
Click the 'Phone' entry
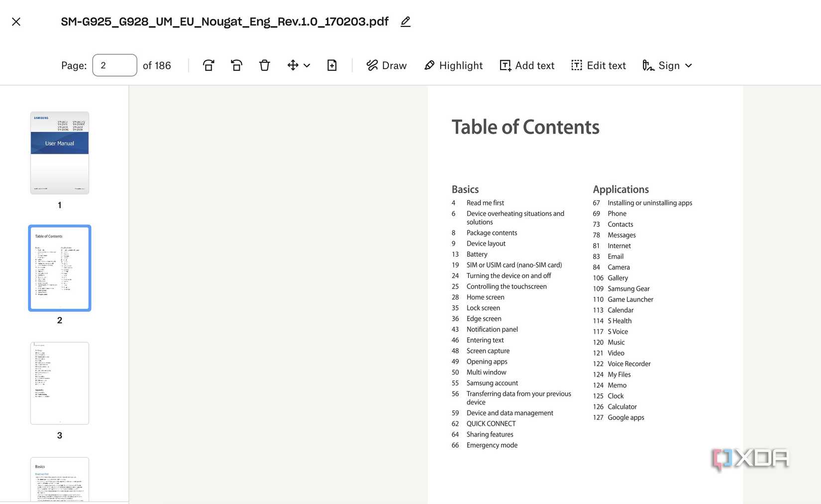(617, 214)
